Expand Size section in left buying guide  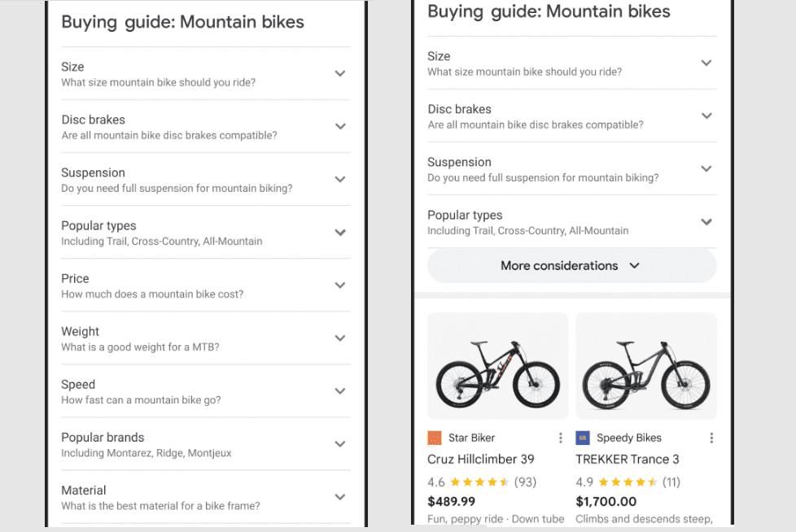pos(340,73)
